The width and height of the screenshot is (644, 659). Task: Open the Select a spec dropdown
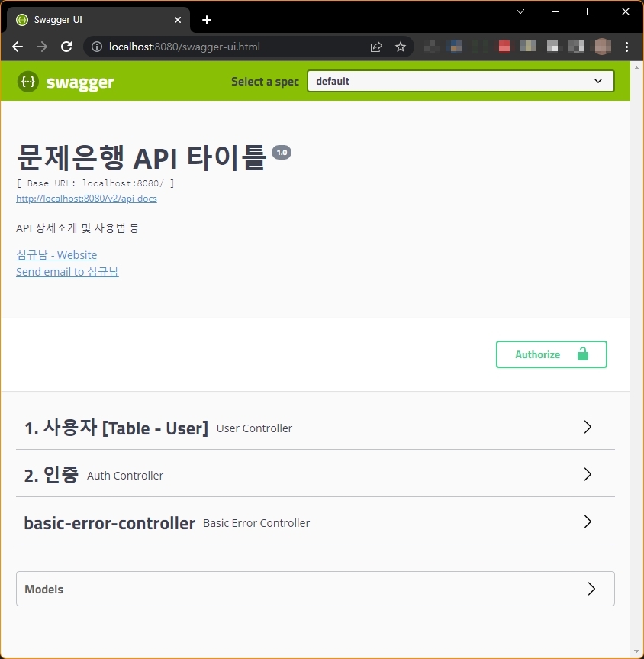[x=460, y=81]
